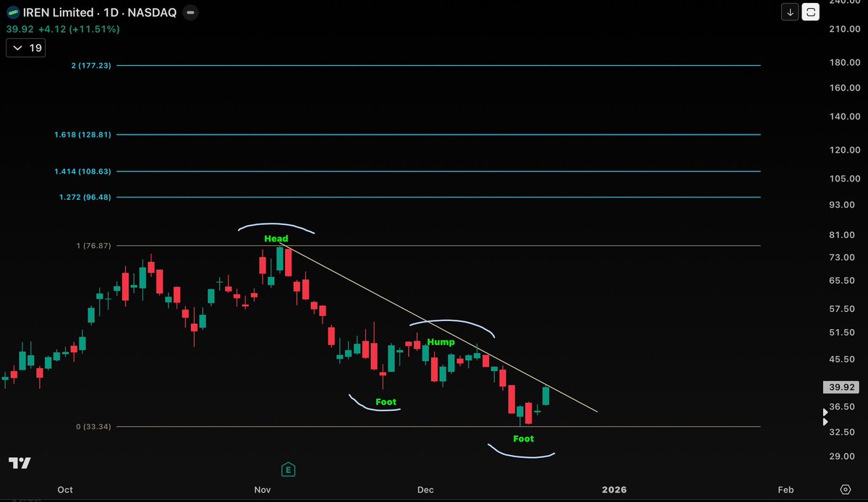Click the 105.00 price scale value
The image size is (868, 502).
(x=845, y=179)
